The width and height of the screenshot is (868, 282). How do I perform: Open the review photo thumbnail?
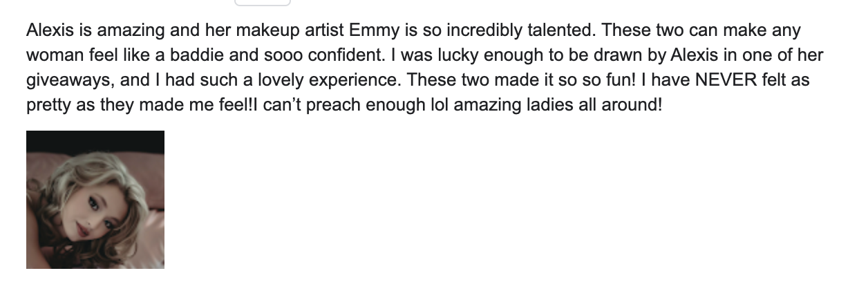95,200
